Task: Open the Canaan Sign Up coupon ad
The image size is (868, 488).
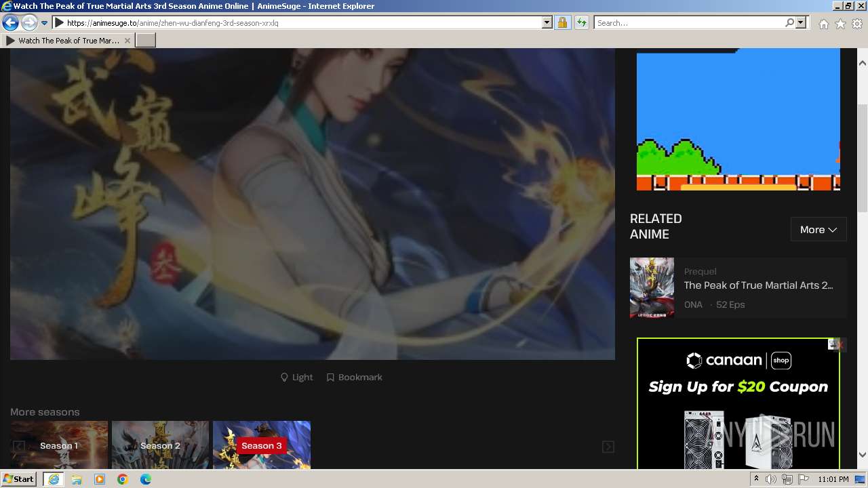Action: (738, 403)
